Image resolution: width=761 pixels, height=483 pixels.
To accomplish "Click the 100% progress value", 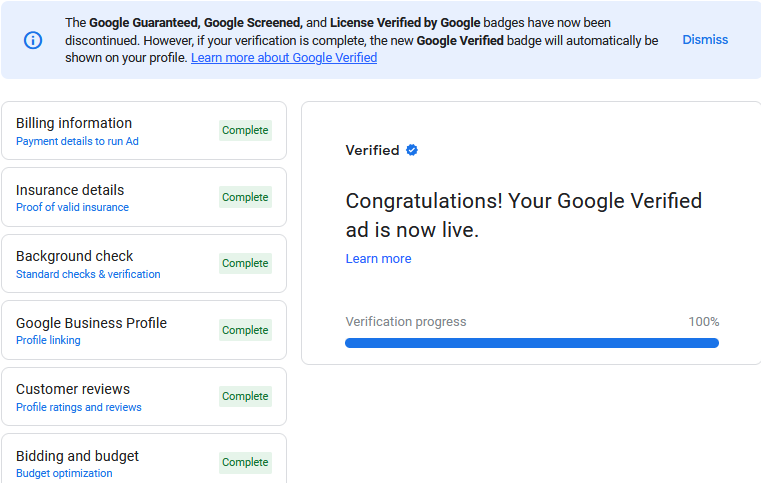I will (704, 322).
